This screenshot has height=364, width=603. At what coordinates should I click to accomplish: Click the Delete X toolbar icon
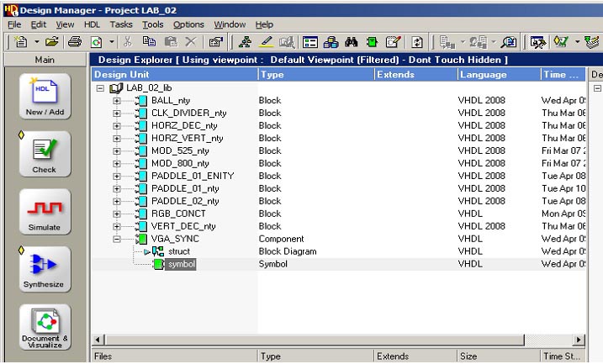pyautogui.click(x=191, y=41)
